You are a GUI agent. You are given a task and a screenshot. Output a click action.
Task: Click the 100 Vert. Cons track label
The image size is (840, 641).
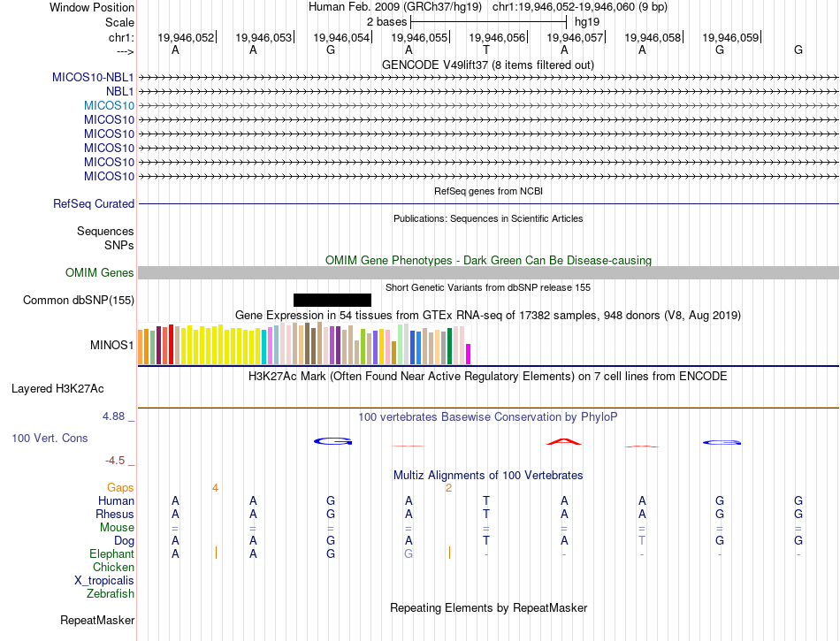pyautogui.click(x=50, y=438)
